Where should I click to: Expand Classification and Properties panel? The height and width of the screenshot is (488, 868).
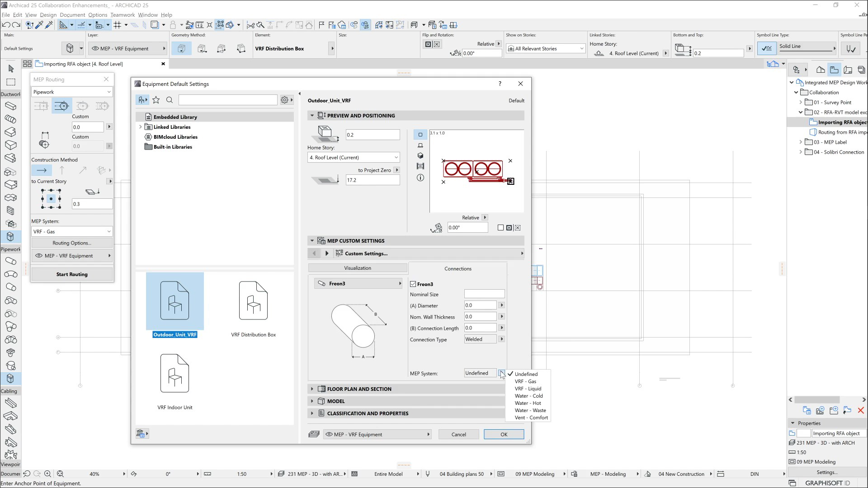(312, 413)
